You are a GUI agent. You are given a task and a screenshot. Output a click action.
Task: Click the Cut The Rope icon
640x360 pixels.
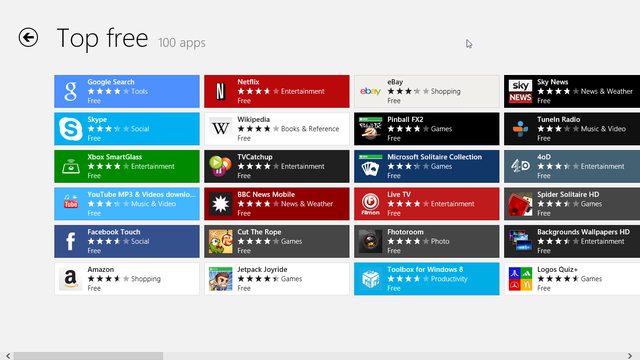220,241
